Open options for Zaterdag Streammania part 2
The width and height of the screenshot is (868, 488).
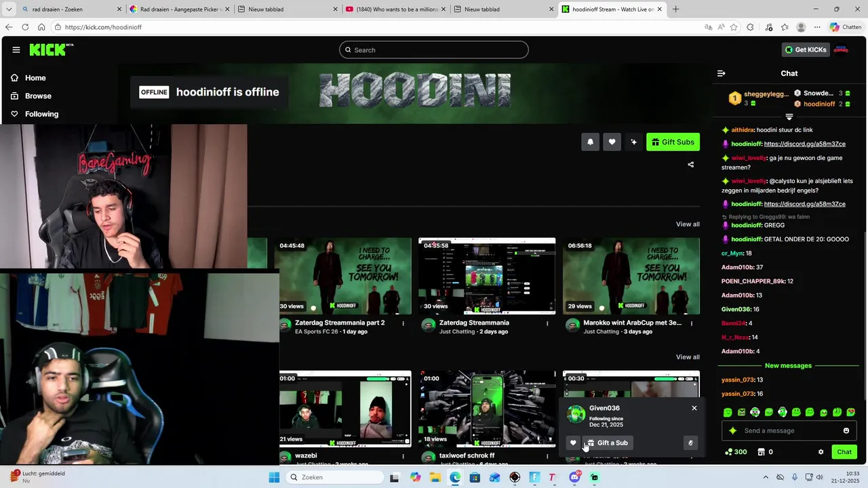point(403,323)
